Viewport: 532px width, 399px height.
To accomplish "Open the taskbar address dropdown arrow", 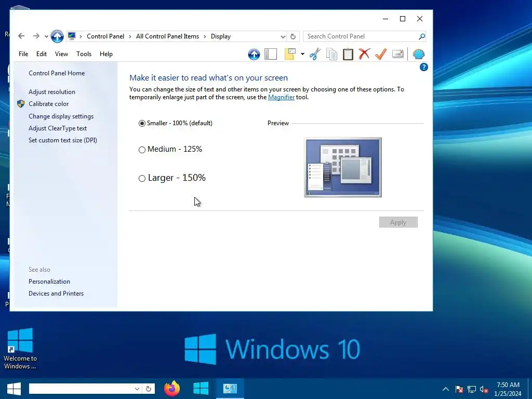I will point(137,389).
